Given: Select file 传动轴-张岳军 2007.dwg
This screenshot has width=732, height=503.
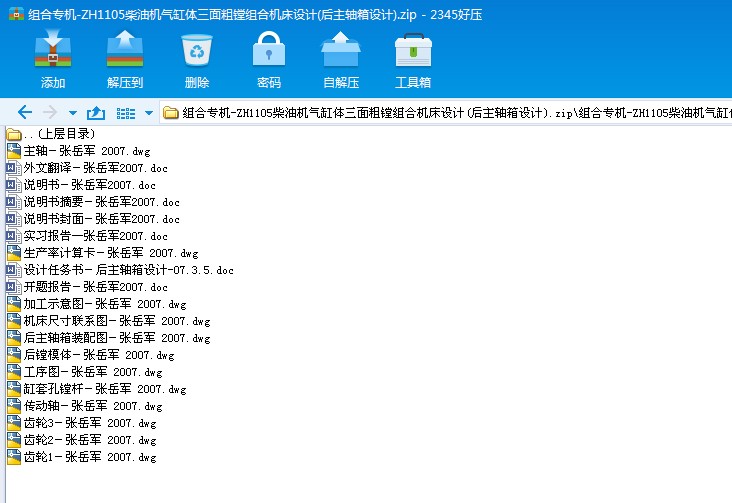Looking at the screenshot, I should point(84,406).
